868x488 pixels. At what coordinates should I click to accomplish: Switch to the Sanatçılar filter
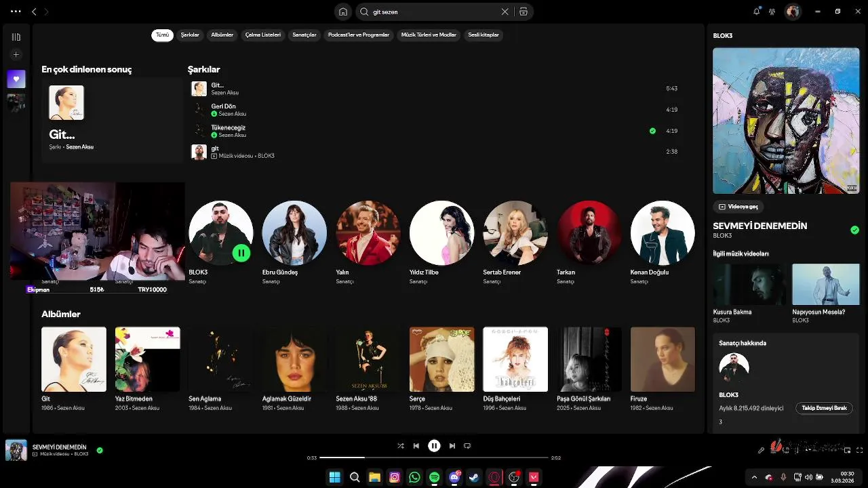click(304, 35)
